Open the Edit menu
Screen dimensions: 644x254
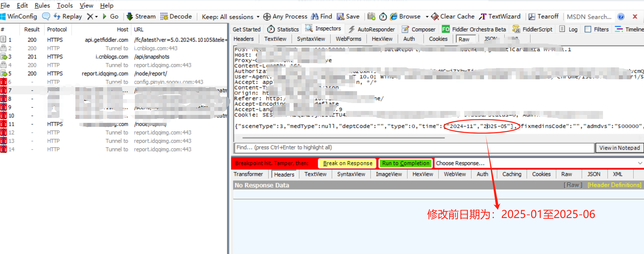[22, 5]
